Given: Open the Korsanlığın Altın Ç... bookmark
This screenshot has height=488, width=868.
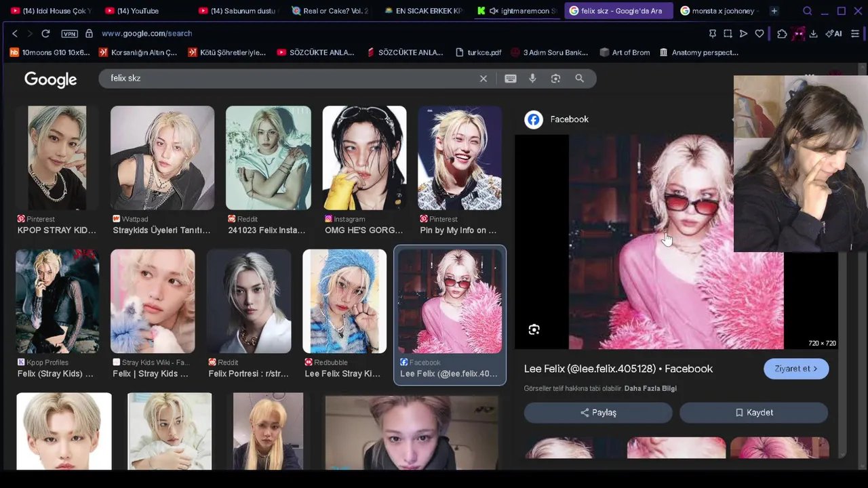Looking at the screenshot, I should click(138, 52).
